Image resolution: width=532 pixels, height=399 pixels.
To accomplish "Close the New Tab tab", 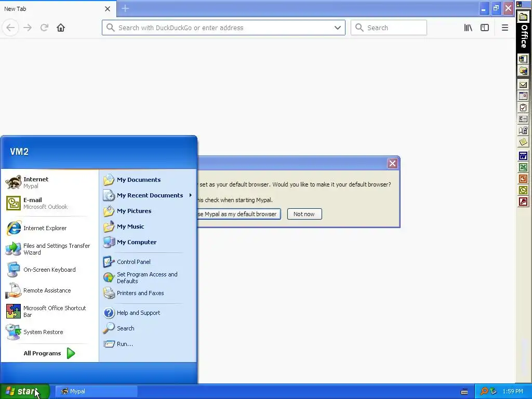I will pos(108,9).
